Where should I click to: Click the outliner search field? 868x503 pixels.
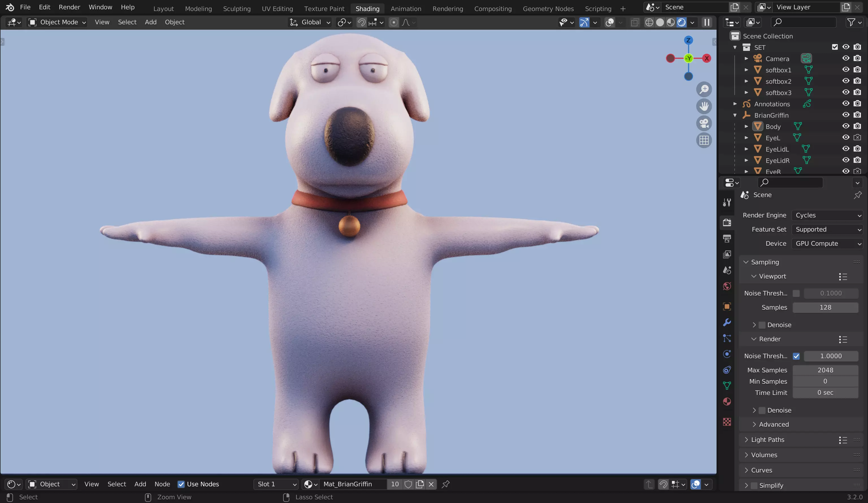[803, 22]
